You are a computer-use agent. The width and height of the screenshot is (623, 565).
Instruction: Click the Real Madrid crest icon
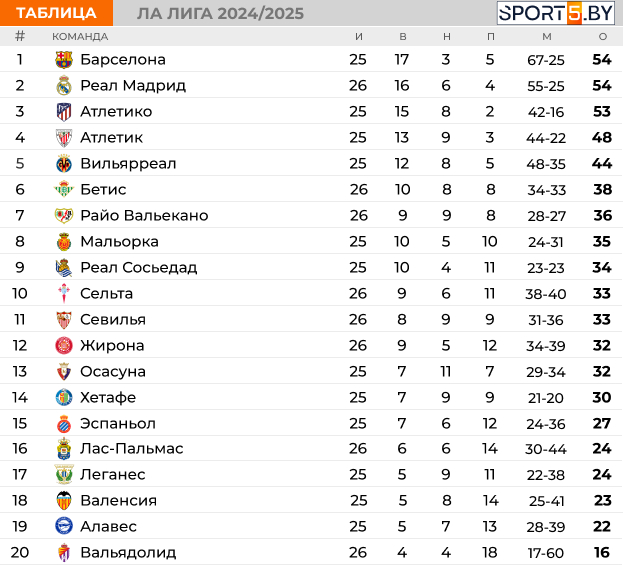64,85
